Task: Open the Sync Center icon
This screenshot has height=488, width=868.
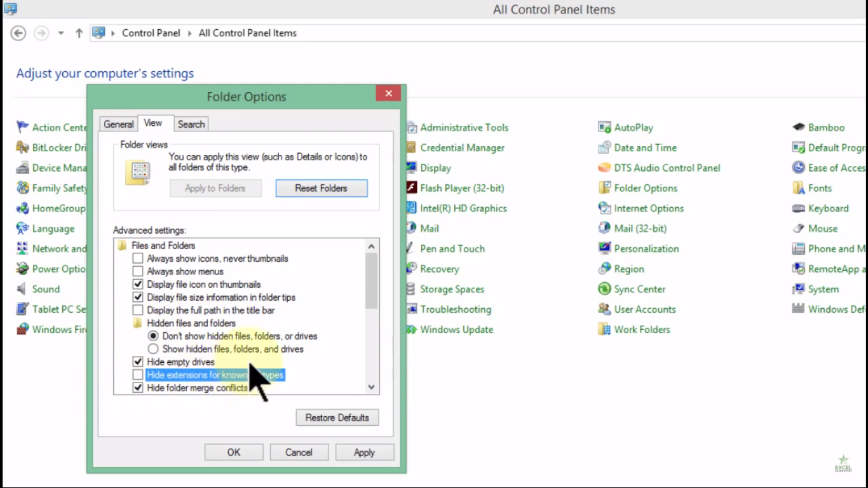Action: [632, 289]
